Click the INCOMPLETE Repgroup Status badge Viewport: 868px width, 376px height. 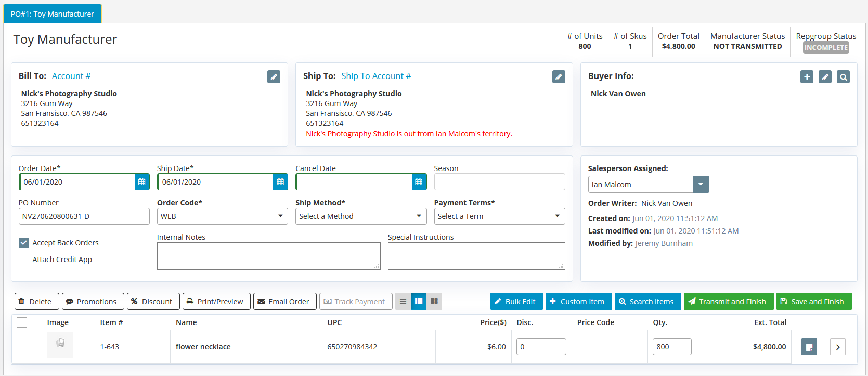(826, 47)
